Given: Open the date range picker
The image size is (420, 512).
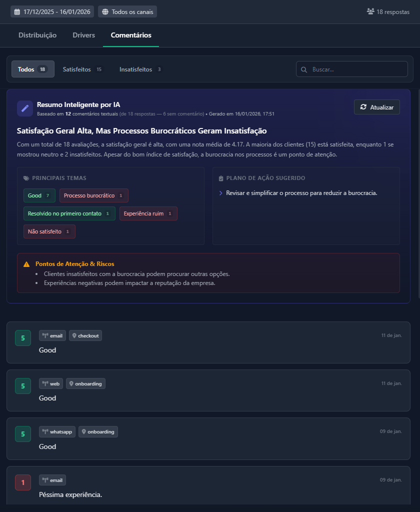Looking at the screenshot, I should [x=51, y=11].
